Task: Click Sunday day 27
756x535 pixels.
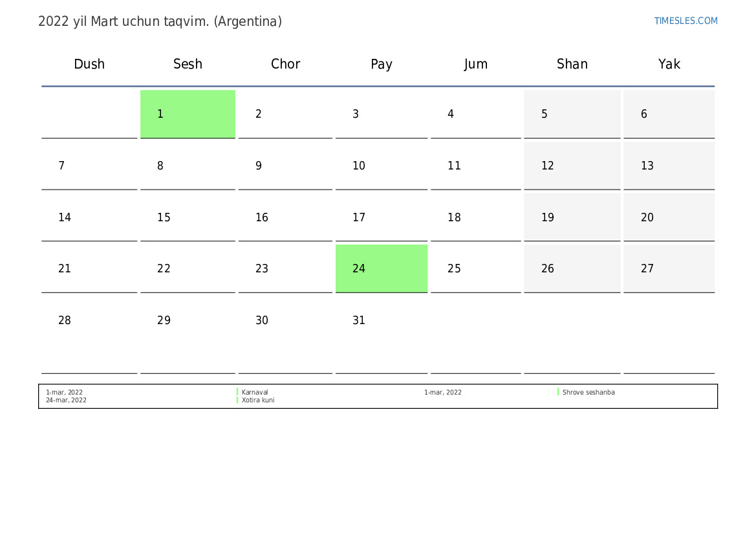Action: [669, 268]
